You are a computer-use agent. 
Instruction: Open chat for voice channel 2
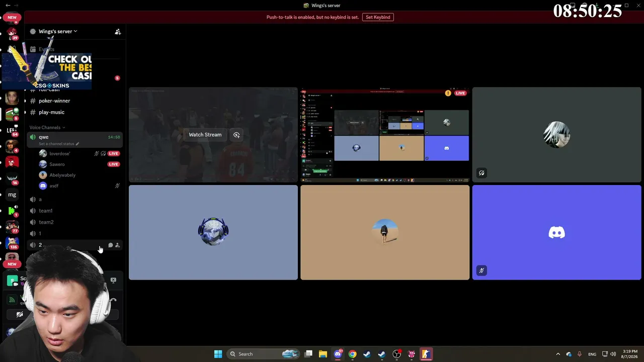(111, 245)
